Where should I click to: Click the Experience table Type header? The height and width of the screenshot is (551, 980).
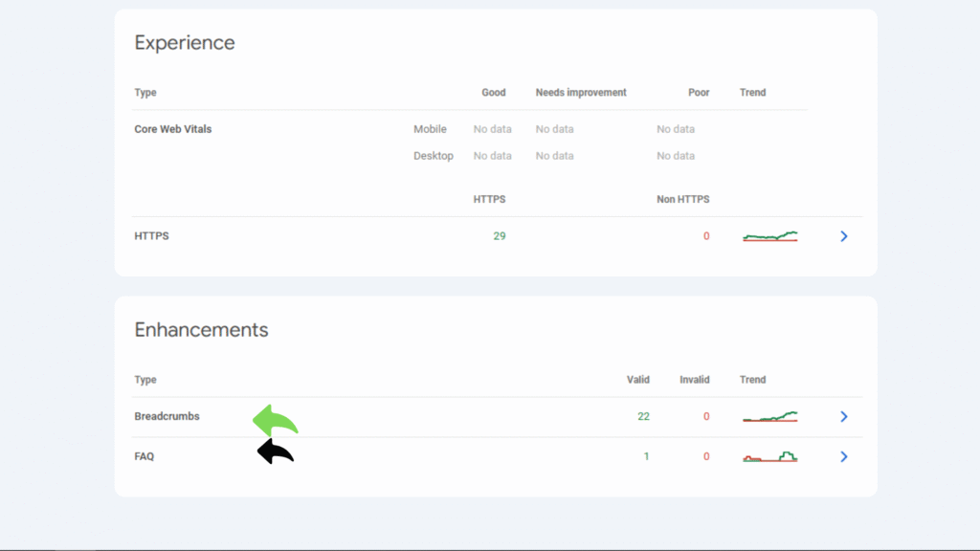pos(145,93)
